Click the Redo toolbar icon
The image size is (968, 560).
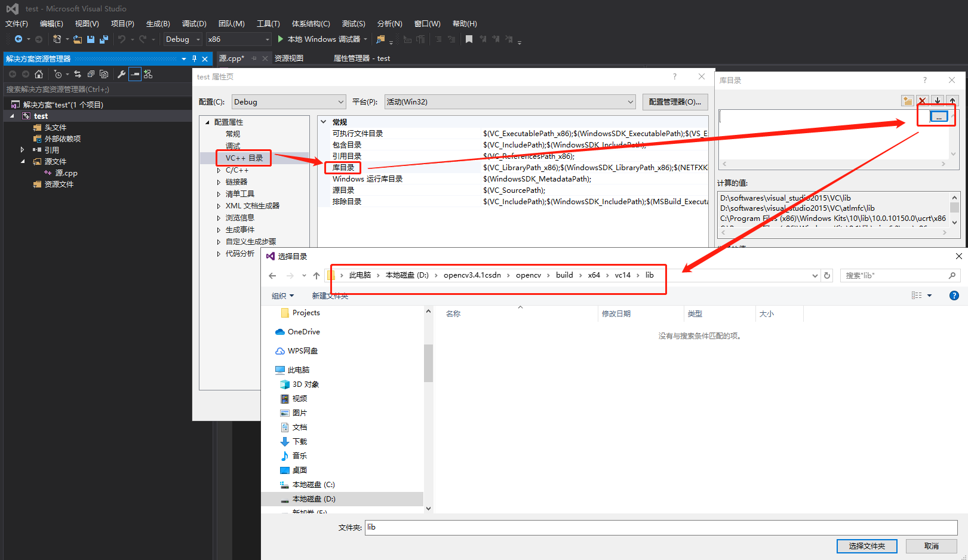coord(143,39)
